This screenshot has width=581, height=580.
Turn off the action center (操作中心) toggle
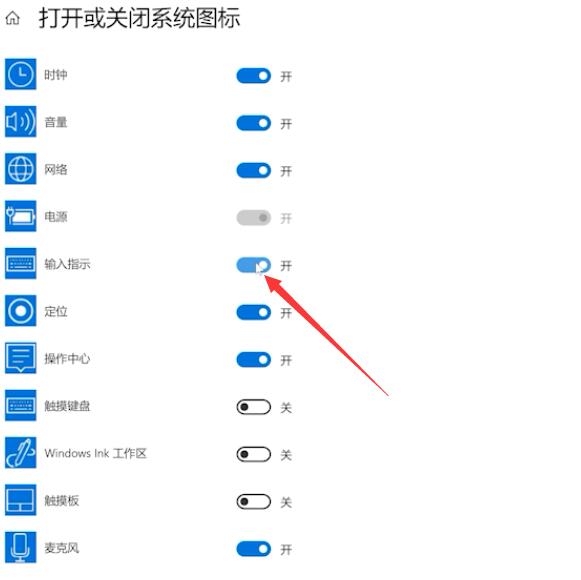coord(253,359)
